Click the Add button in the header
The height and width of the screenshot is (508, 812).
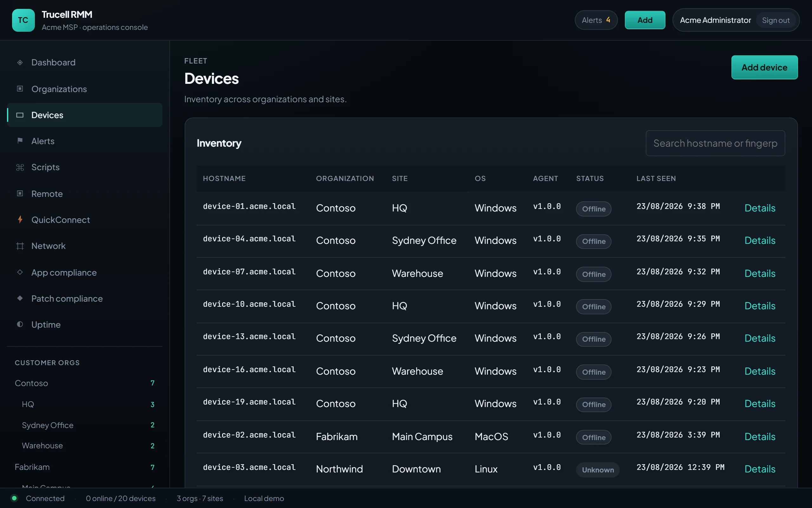coord(645,20)
